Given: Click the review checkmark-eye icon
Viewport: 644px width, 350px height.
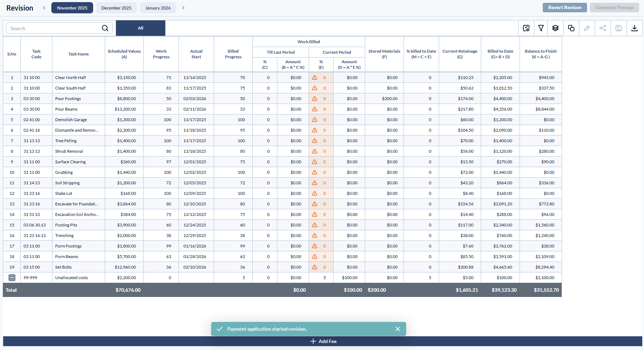Looking at the screenshot, I should point(526,28).
